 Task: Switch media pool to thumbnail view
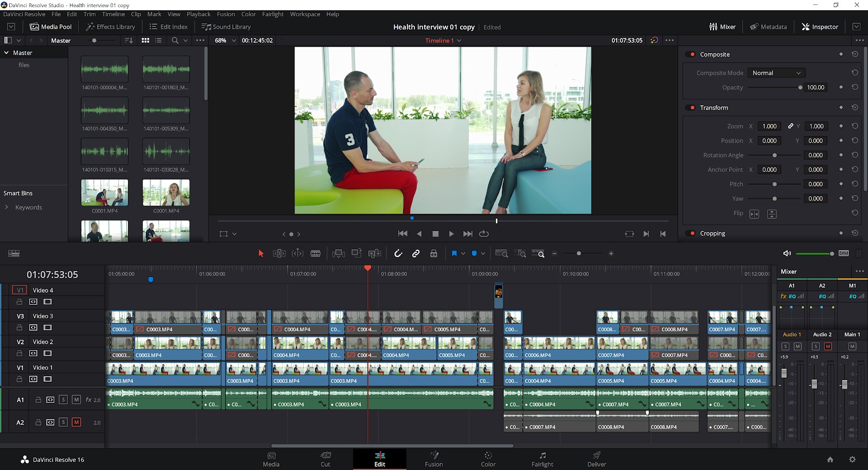(x=145, y=40)
